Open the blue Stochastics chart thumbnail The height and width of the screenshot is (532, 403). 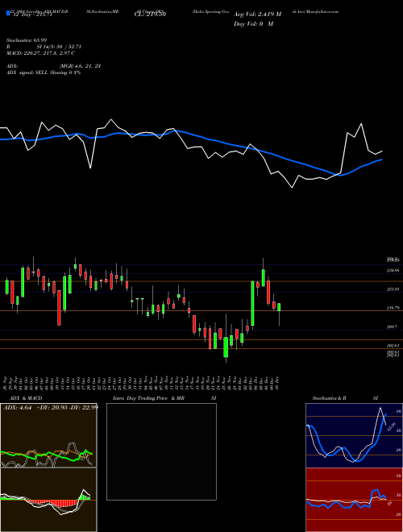tap(354, 435)
